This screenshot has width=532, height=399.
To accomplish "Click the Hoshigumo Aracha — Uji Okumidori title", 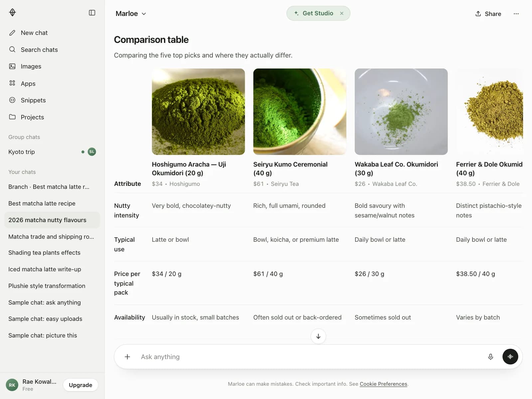I will tap(189, 169).
